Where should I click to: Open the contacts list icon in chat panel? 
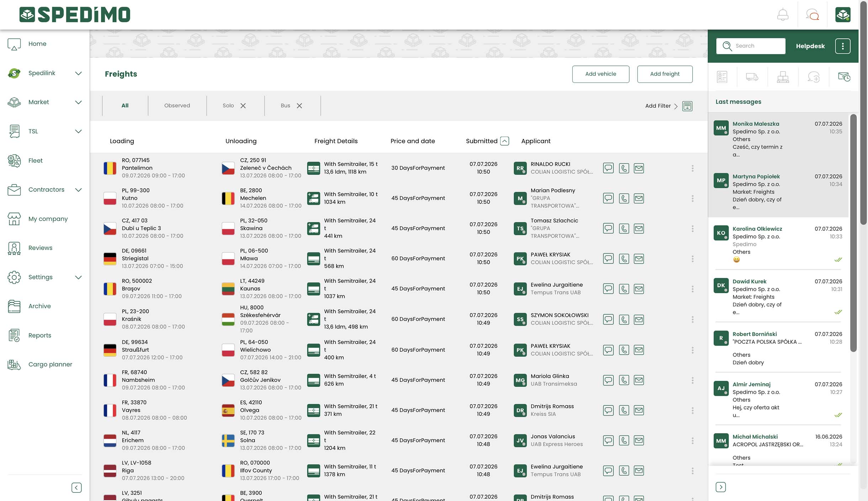722,77
